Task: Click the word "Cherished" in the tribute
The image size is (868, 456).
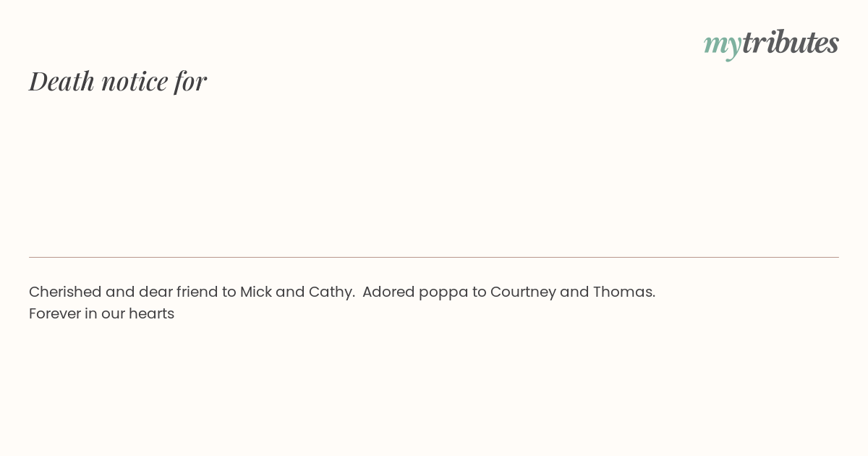Action: pos(65,292)
